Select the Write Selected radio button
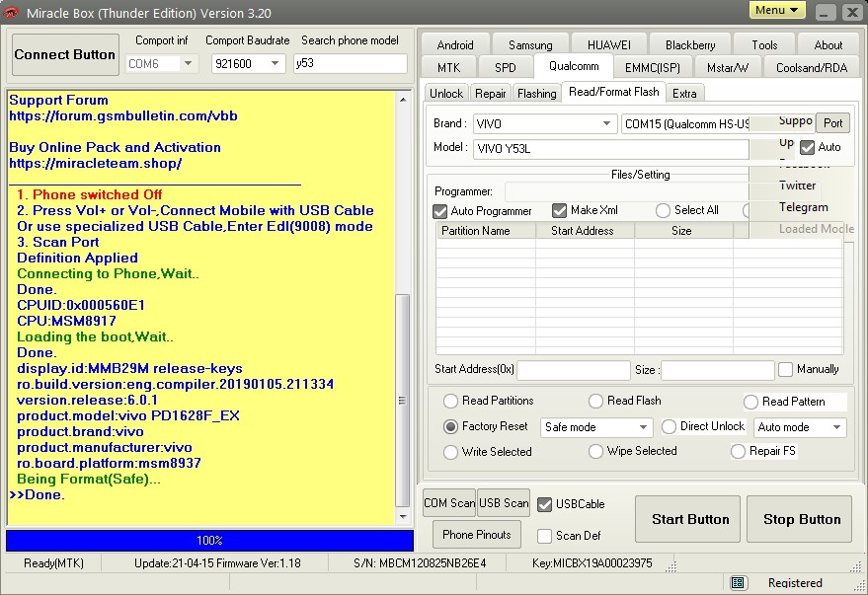The height and width of the screenshot is (595, 868). click(450, 452)
